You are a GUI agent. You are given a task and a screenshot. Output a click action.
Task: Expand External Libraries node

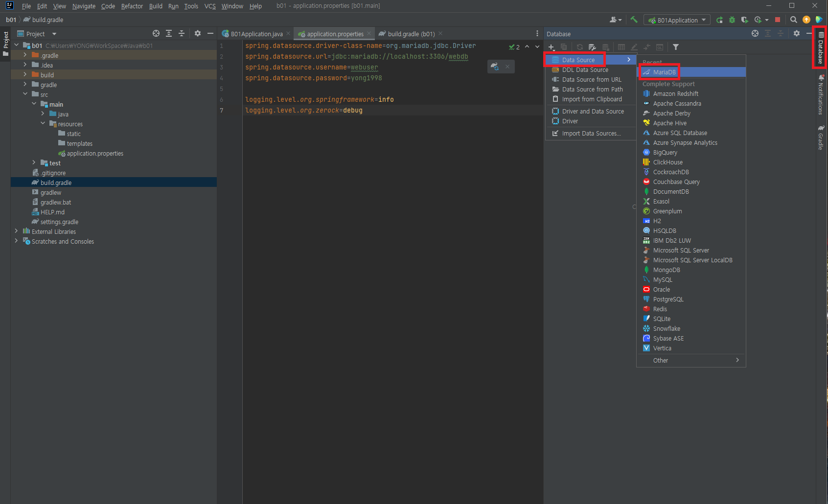click(x=16, y=231)
